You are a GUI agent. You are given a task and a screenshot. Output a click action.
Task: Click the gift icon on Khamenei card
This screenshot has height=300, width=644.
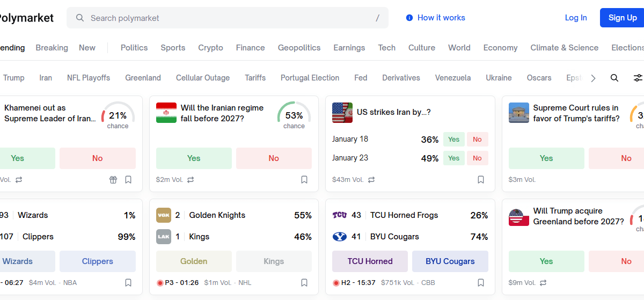pos(113,180)
